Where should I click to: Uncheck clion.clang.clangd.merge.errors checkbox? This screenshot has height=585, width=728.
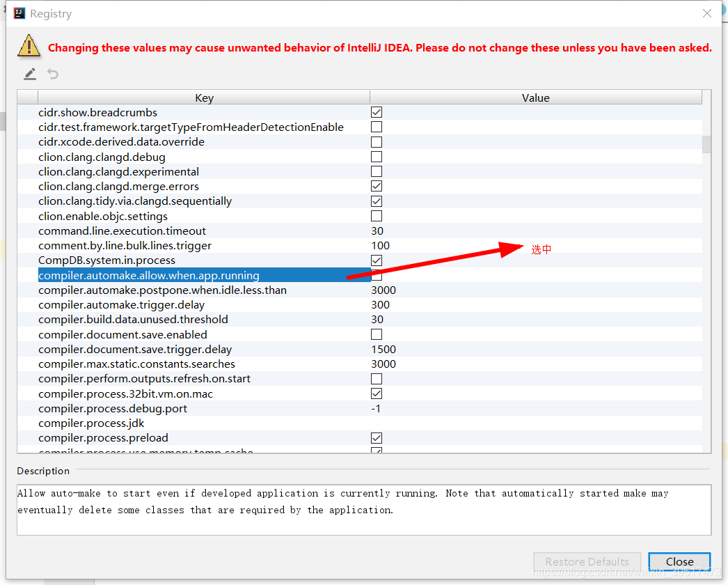377,187
